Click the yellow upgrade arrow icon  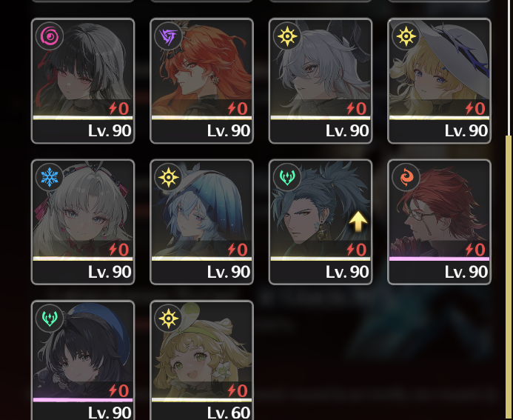click(358, 221)
